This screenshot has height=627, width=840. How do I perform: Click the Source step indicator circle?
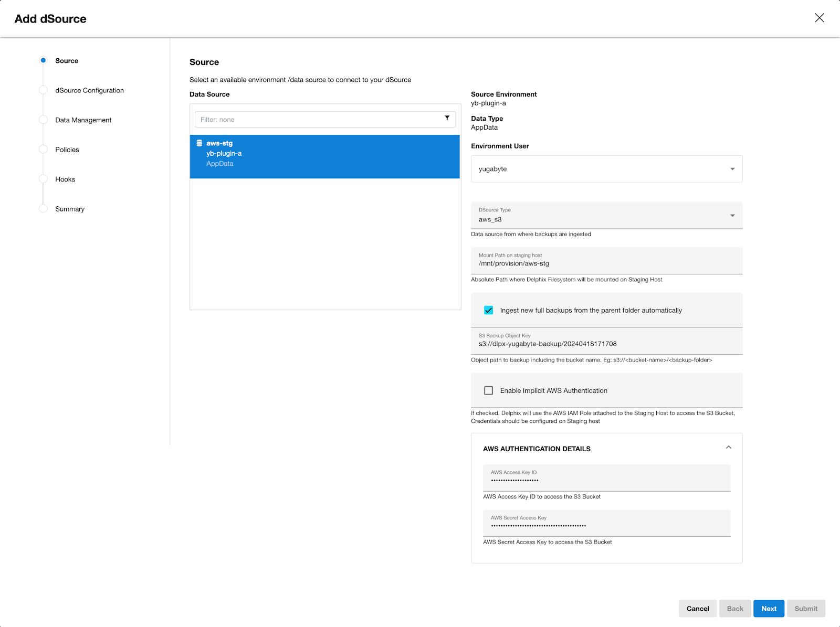coord(43,60)
